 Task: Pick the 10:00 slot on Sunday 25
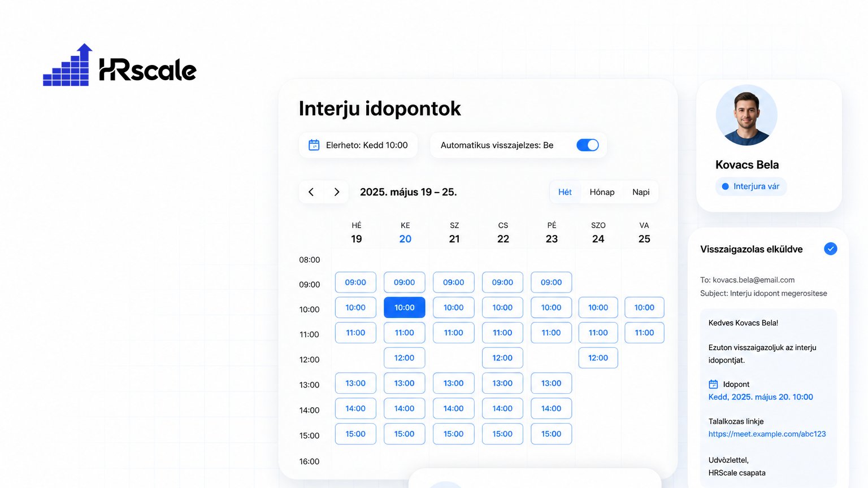(644, 307)
